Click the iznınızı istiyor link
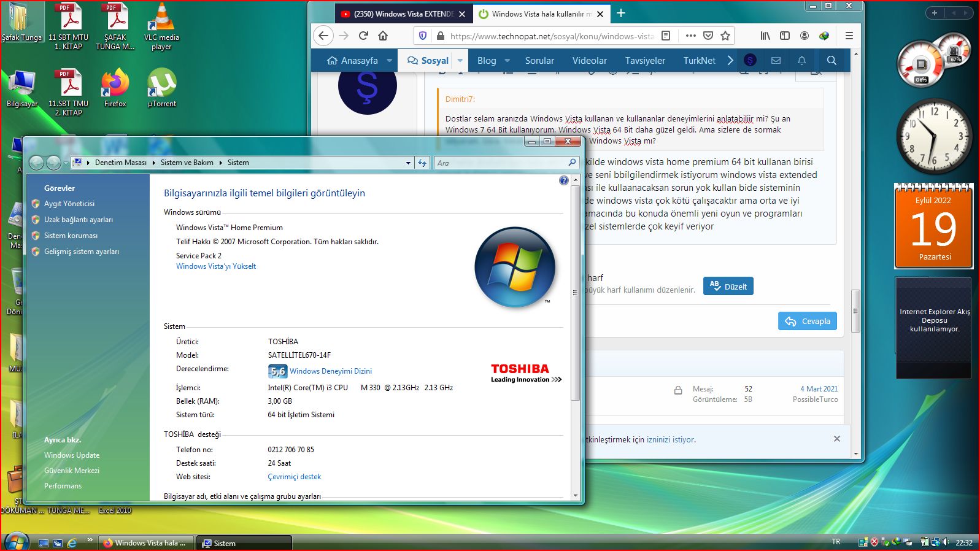980x551 pixels. coord(670,439)
